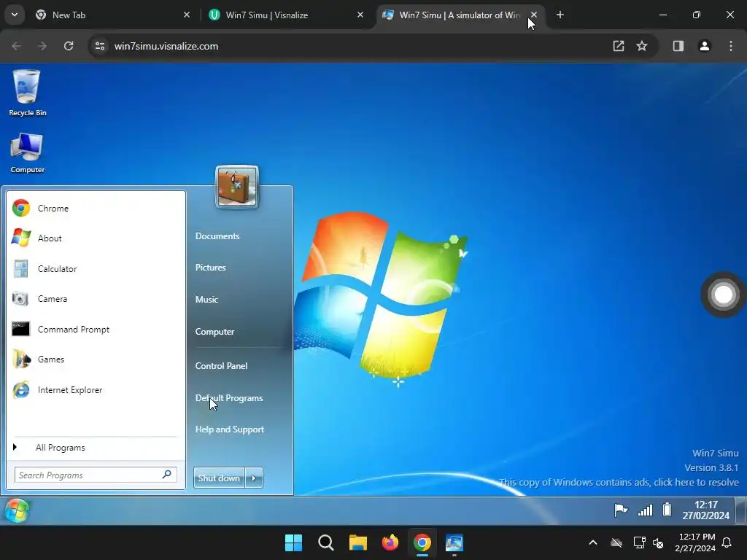Open the Chrome profile avatar

pos(705,46)
